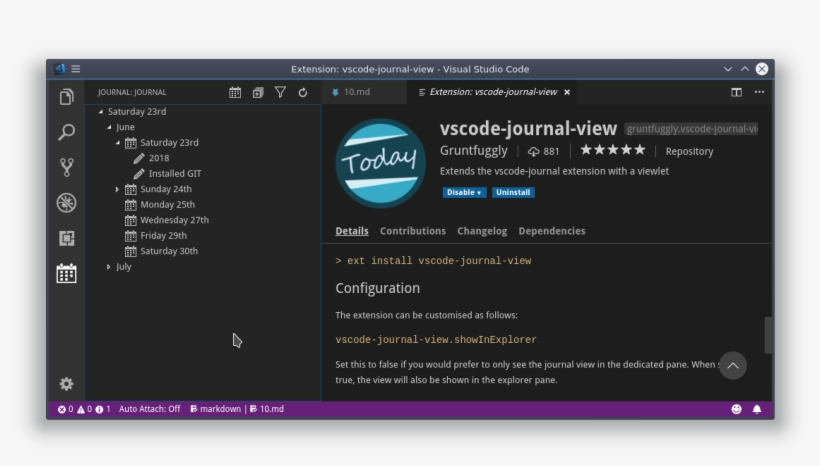Open the hamburger application menu

coord(76,69)
